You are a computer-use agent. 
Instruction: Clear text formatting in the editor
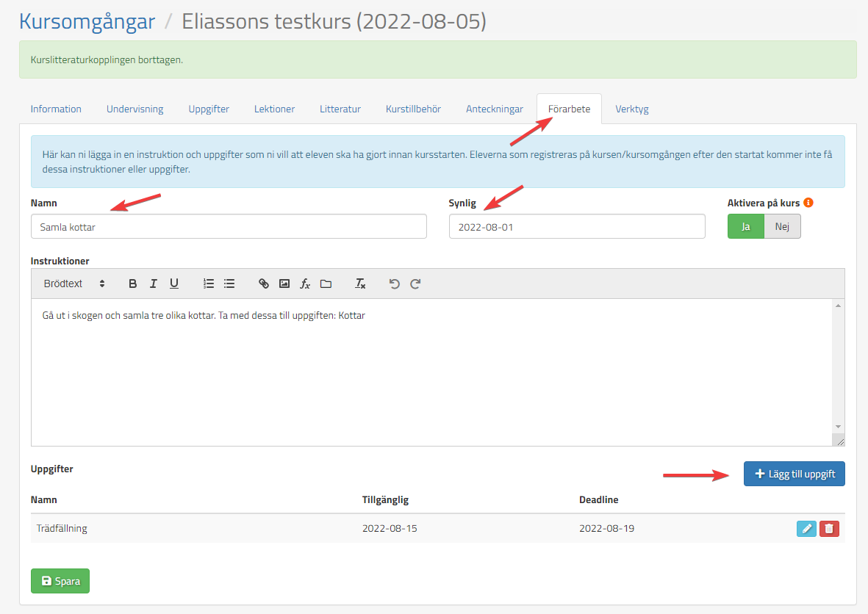360,283
